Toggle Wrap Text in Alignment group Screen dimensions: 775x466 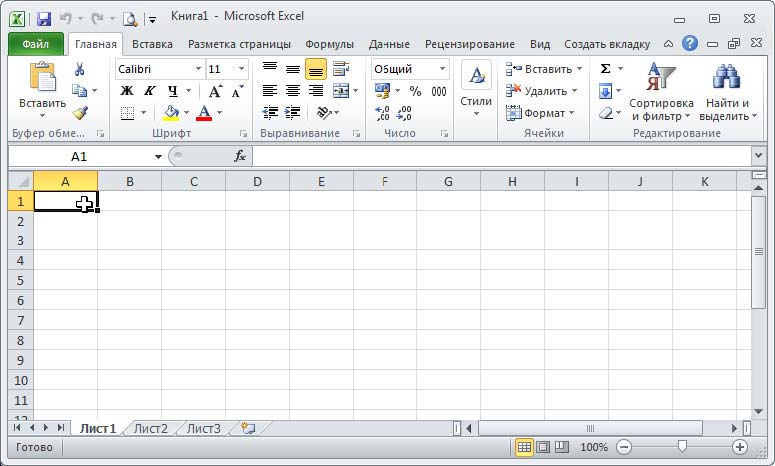pos(341,69)
